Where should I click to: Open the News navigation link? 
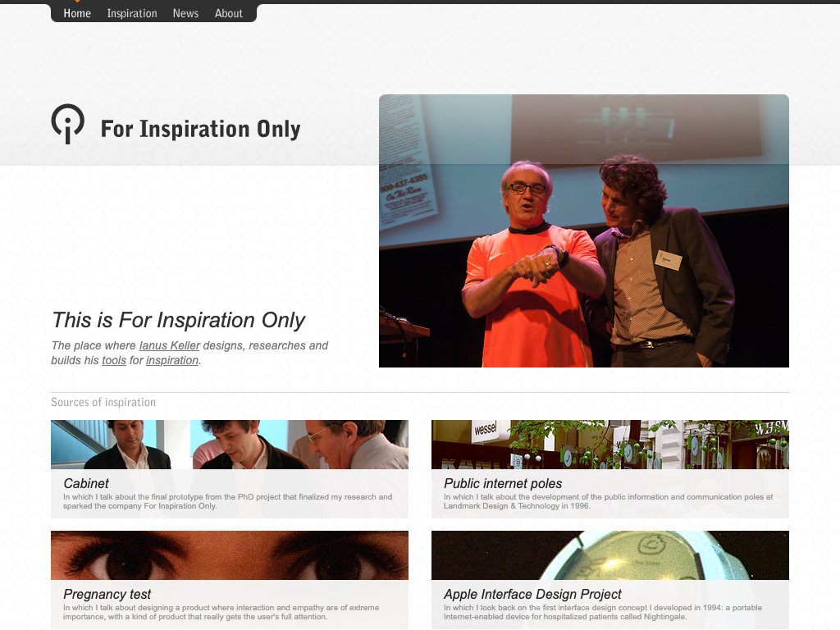click(x=185, y=13)
